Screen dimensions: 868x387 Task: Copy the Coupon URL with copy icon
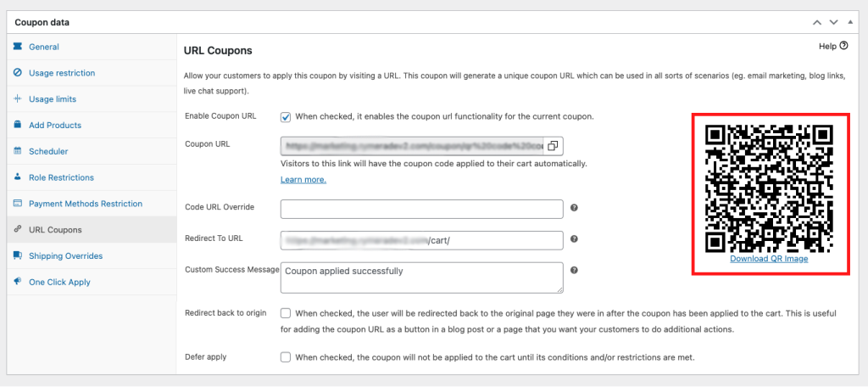(553, 146)
